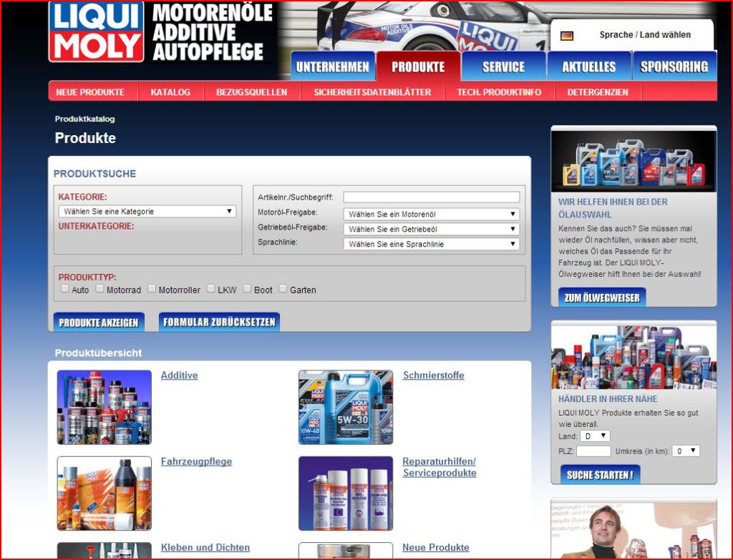The height and width of the screenshot is (560, 733).
Task: Open the SERVICE tab
Action: pos(503,67)
